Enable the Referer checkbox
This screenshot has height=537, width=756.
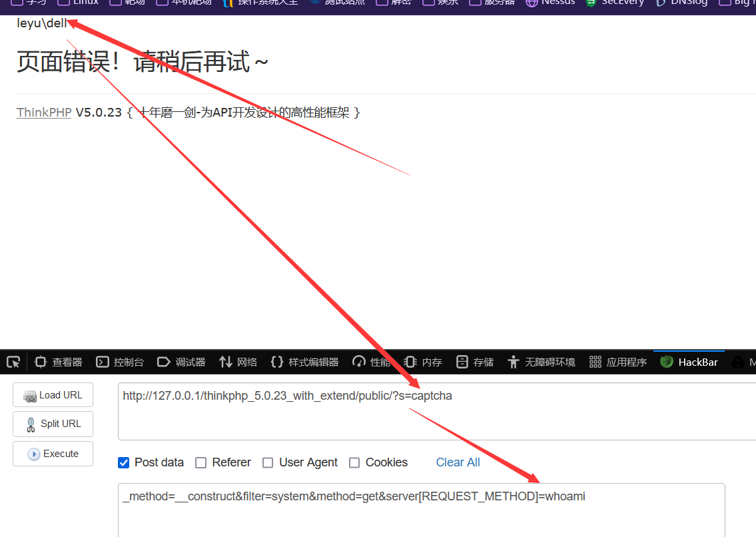(x=200, y=462)
